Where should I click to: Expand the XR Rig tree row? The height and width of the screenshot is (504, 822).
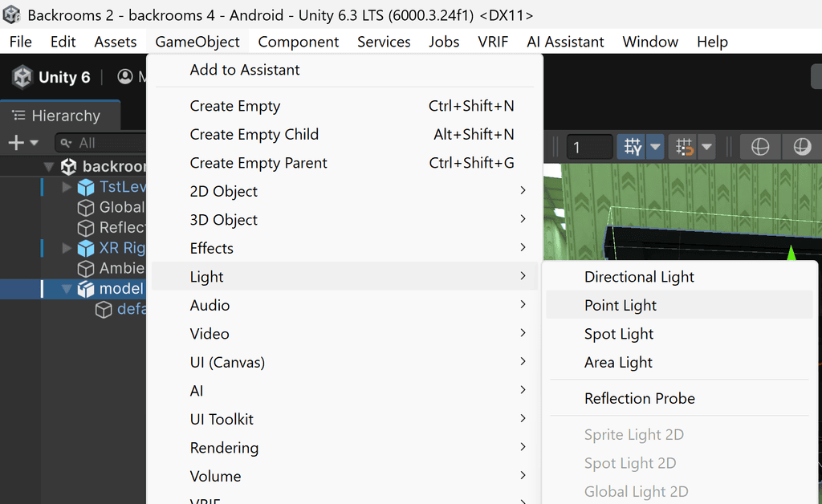[67, 247]
